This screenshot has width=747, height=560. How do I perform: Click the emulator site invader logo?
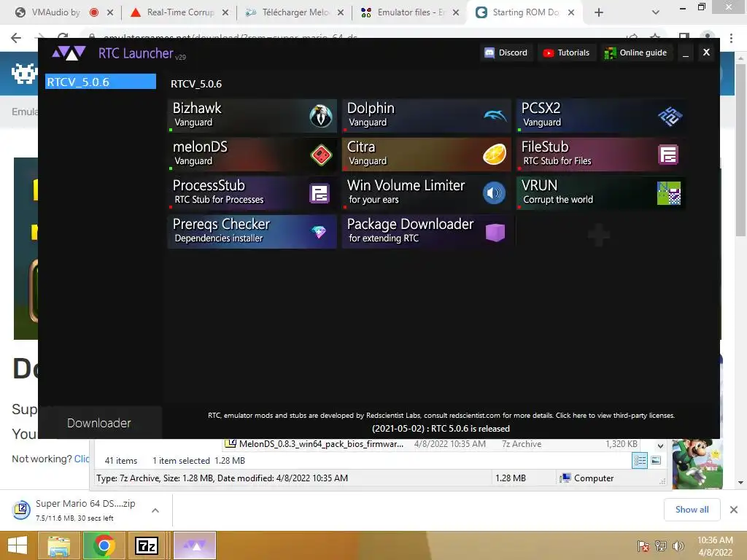(24, 74)
